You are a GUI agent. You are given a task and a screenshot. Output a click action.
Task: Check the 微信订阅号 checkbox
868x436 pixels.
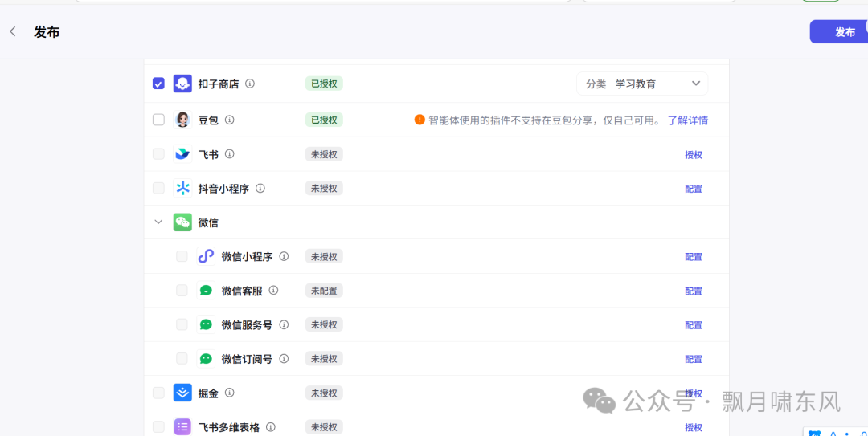point(182,359)
